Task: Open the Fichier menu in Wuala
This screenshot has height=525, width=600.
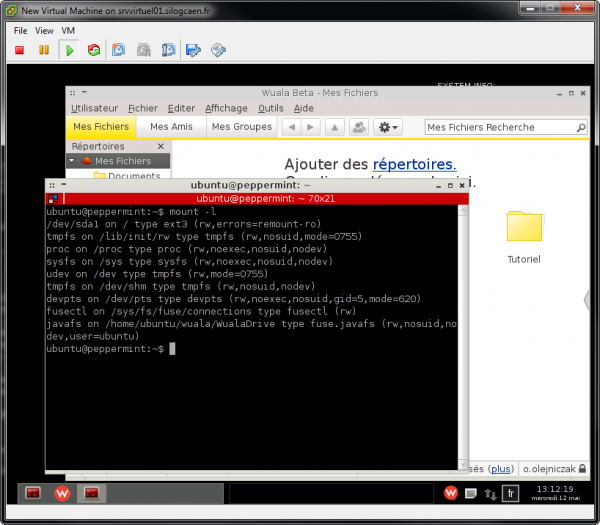Action: (x=143, y=108)
